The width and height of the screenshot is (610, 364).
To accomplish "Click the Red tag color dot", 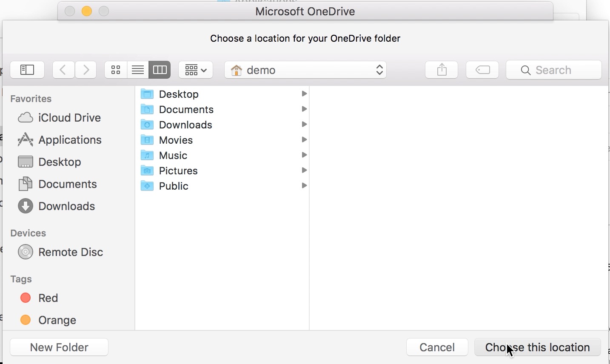I will 26,298.
